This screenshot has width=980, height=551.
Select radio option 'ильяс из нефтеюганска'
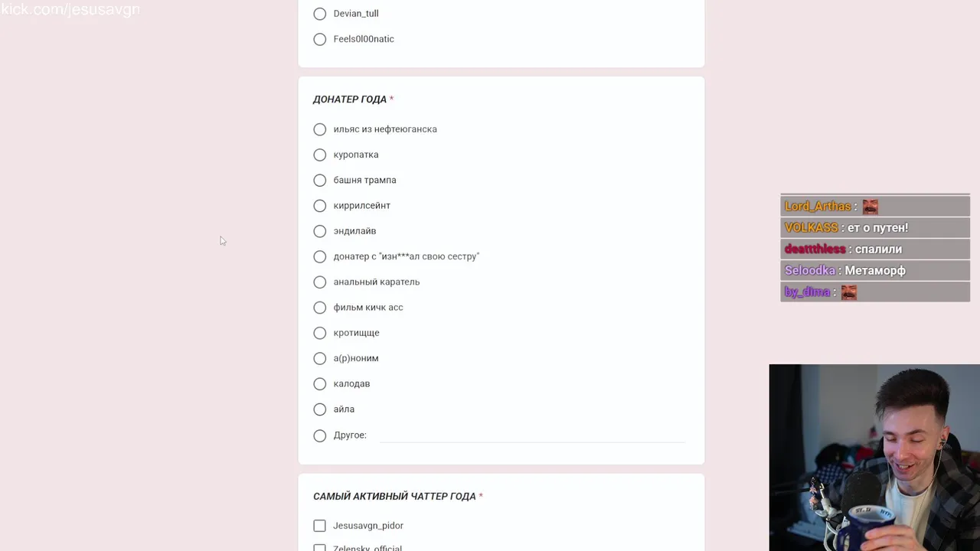tap(320, 129)
